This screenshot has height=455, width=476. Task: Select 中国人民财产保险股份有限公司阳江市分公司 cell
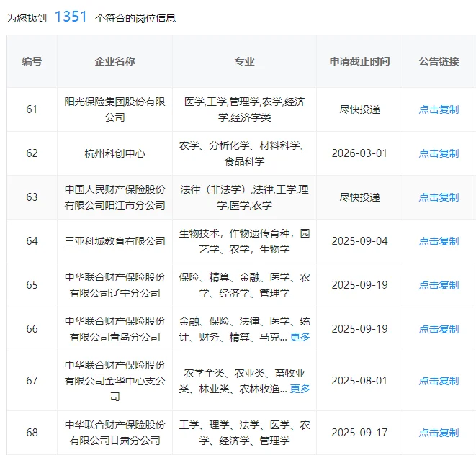point(114,197)
